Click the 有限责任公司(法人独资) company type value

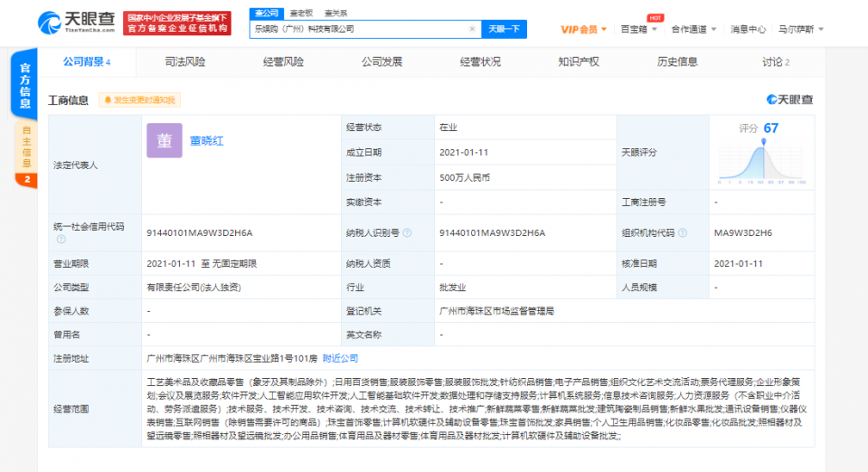[x=193, y=288]
